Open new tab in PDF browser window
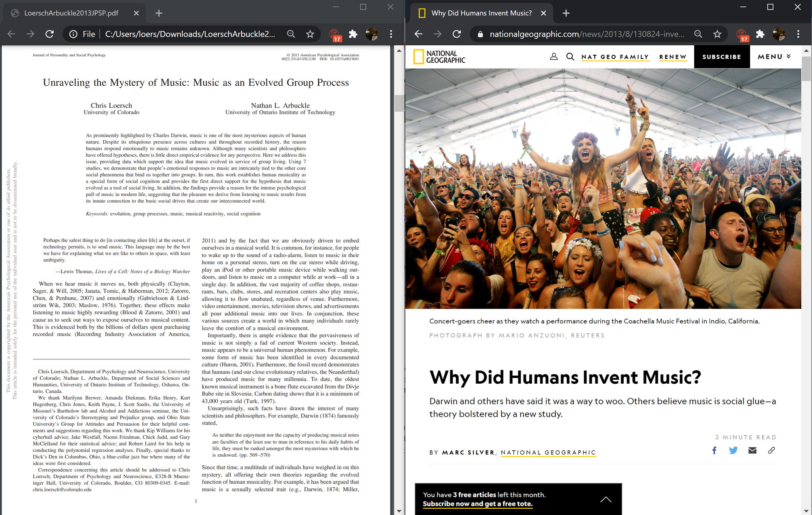The height and width of the screenshot is (515, 812). 159,13
